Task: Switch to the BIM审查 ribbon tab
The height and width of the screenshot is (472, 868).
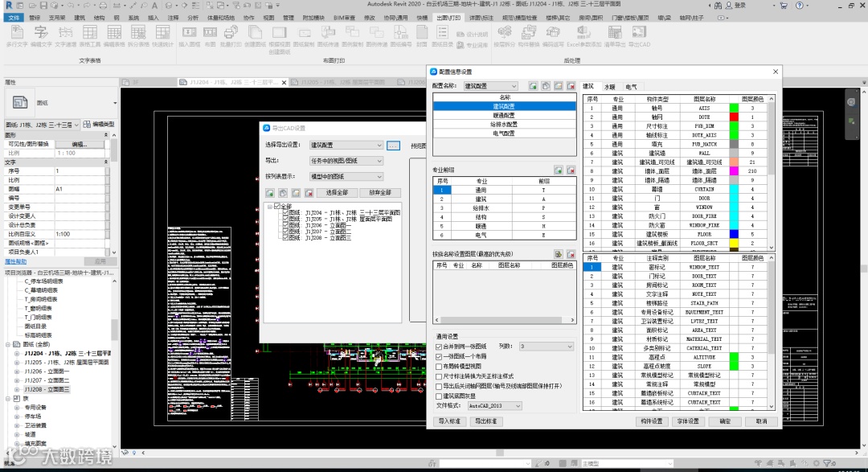Action: pos(345,18)
